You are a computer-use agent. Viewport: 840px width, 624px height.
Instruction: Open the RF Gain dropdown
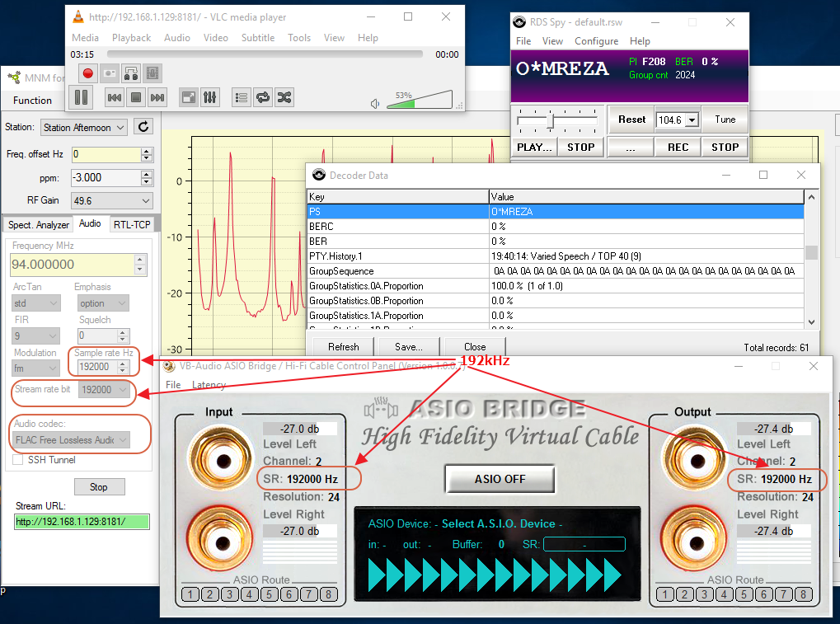pyautogui.click(x=111, y=200)
